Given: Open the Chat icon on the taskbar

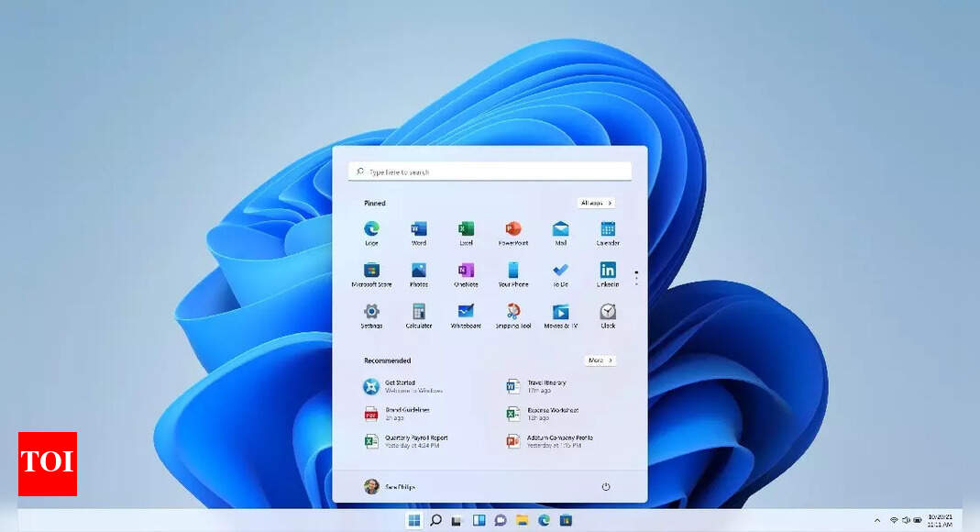Looking at the screenshot, I should [499, 519].
